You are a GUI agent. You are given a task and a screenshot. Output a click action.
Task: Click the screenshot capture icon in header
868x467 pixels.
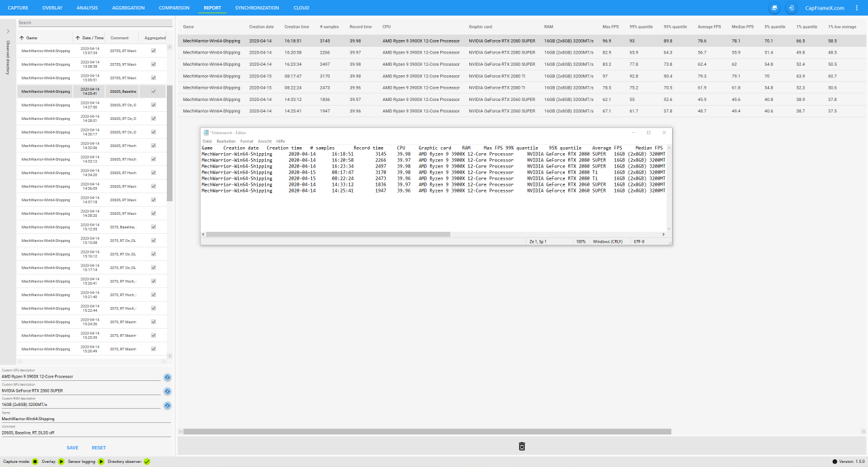click(x=774, y=7)
